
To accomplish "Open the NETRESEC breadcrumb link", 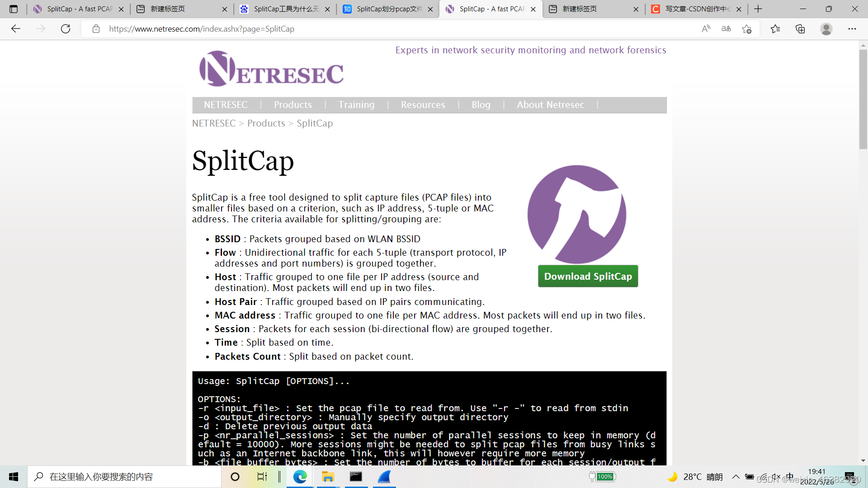I will [x=213, y=123].
